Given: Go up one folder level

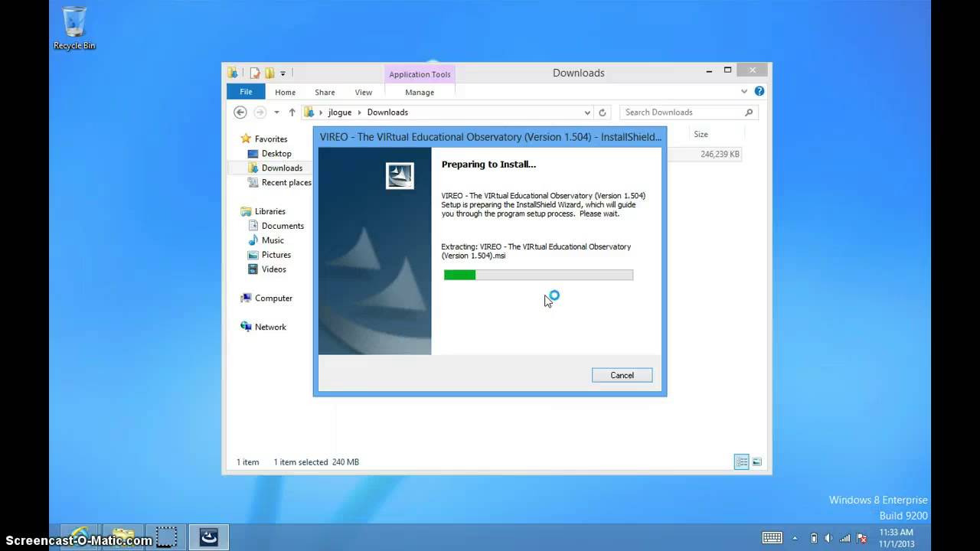Looking at the screenshot, I should point(292,112).
